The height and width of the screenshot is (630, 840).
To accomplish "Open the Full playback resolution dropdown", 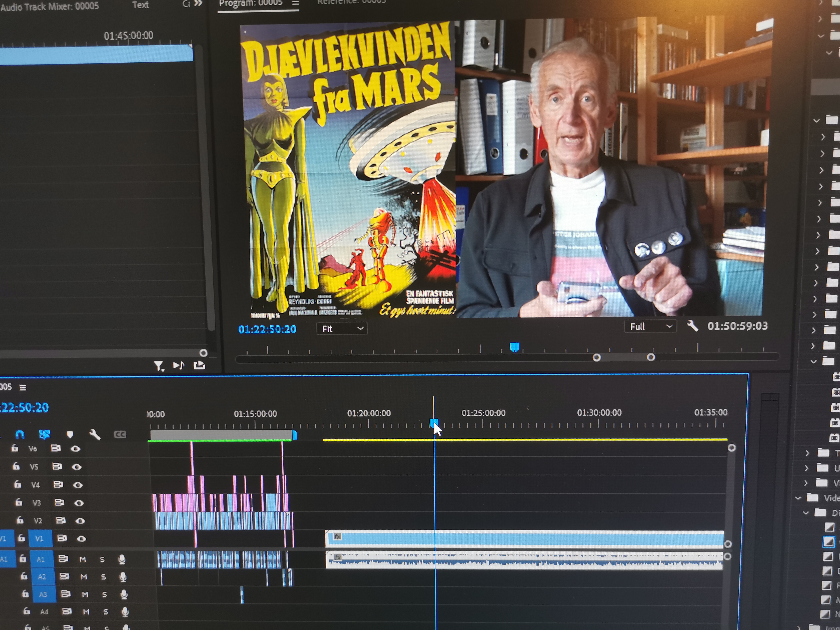I will [x=650, y=326].
